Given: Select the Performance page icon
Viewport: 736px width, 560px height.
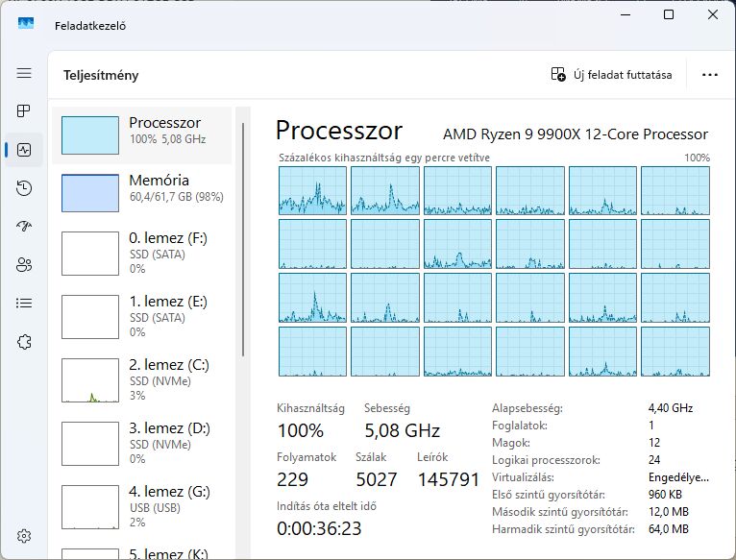Looking at the screenshot, I should tap(24, 150).
